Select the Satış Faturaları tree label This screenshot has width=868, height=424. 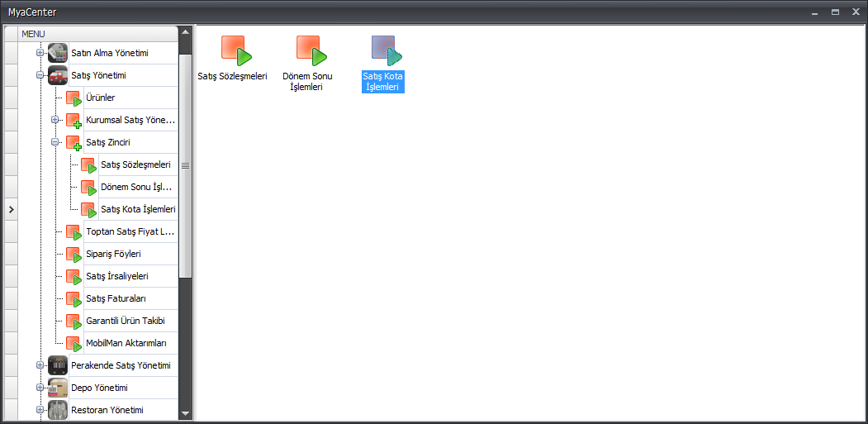tap(116, 298)
